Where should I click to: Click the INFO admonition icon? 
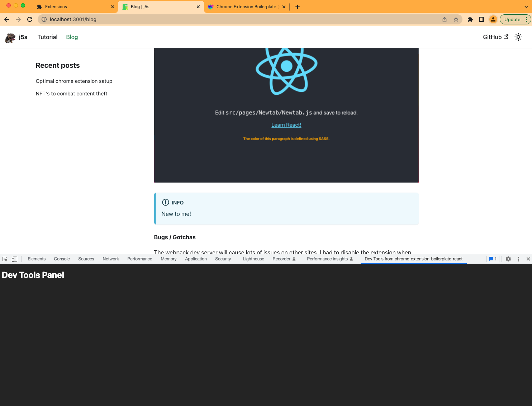pyautogui.click(x=165, y=202)
